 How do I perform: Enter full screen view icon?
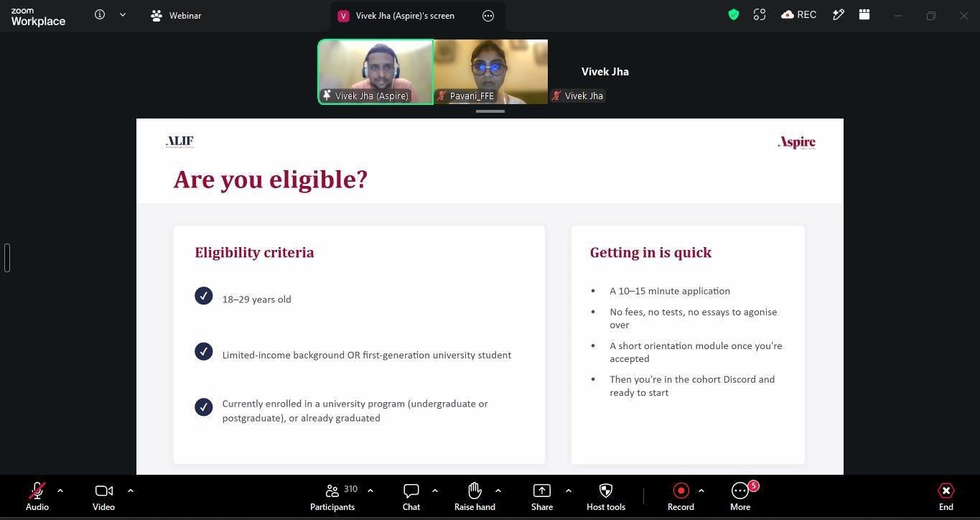[x=760, y=14]
